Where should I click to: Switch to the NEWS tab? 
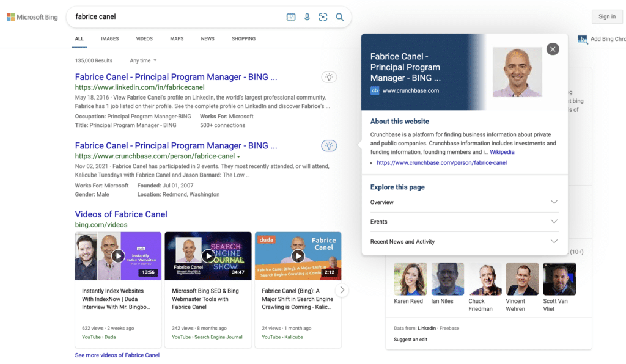point(208,38)
